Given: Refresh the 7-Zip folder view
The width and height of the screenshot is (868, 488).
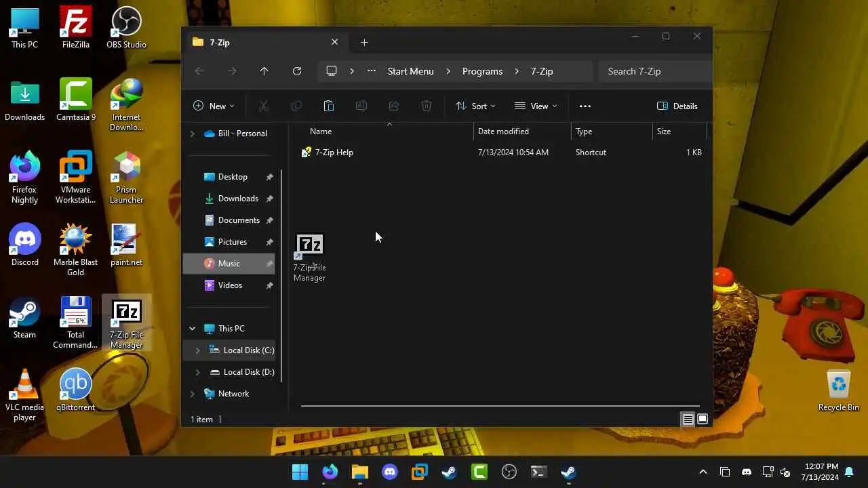Looking at the screenshot, I should tap(296, 71).
